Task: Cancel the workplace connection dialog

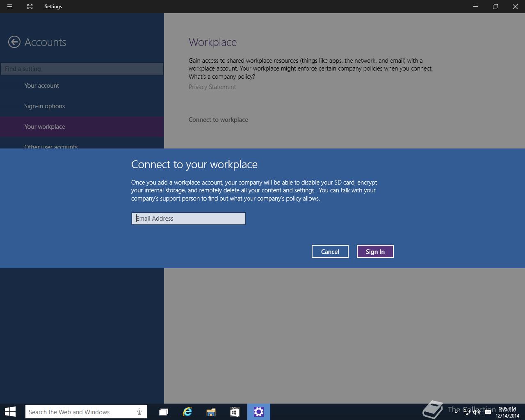Action: coord(330,252)
